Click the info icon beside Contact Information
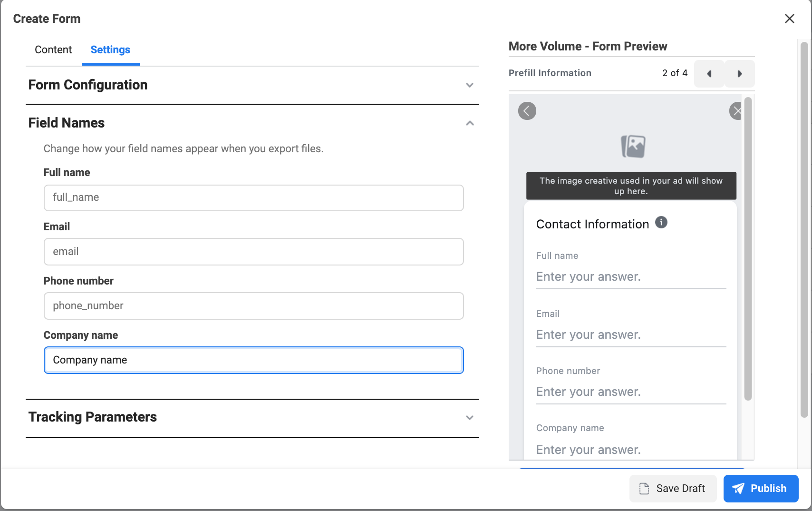This screenshot has height=511, width=812. [661, 222]
